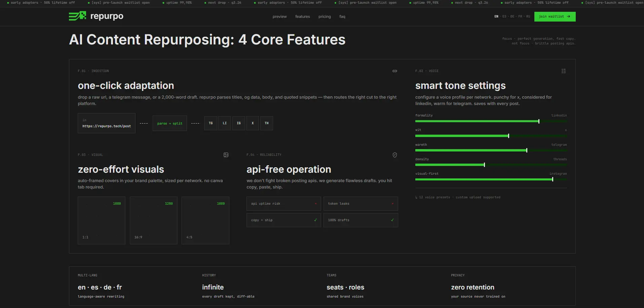Click the language-aware rewriting caption

pyautogui.click(x=101, y=297)
